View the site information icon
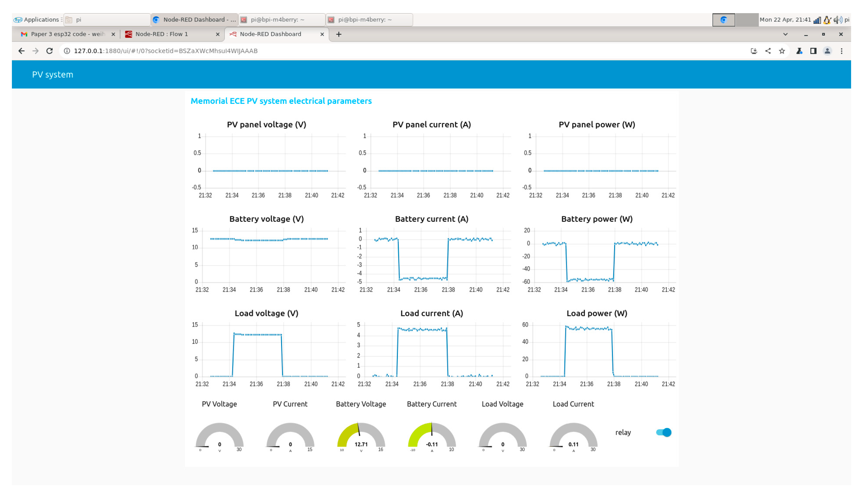 [67, 51]
